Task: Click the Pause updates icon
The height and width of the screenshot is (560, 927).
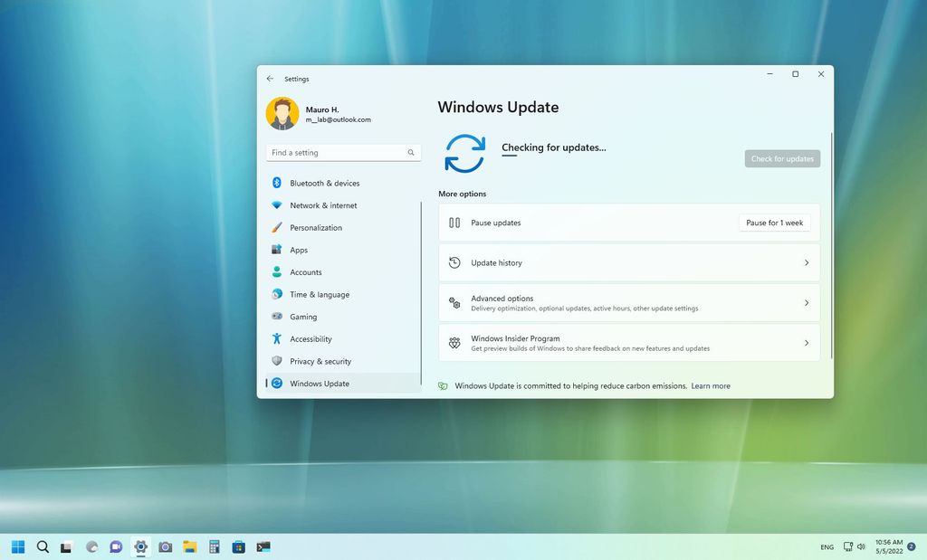Action: pyautogui.click(x=455, y=222)
